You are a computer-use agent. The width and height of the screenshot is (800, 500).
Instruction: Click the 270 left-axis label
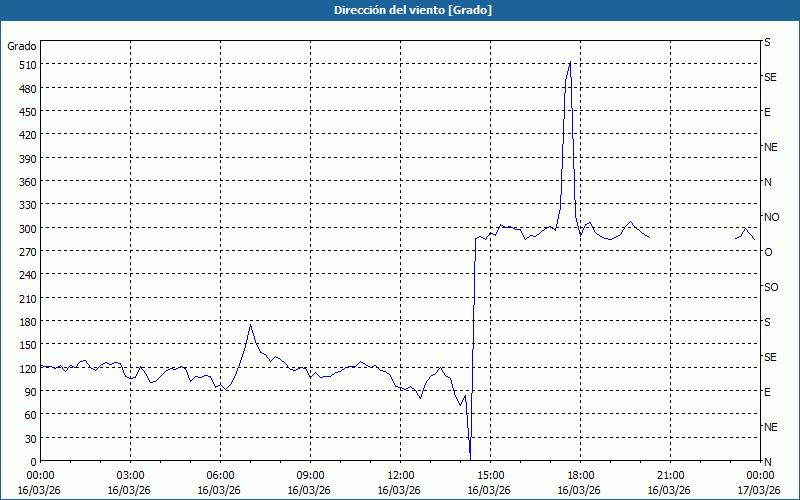(x=28, y=252)
